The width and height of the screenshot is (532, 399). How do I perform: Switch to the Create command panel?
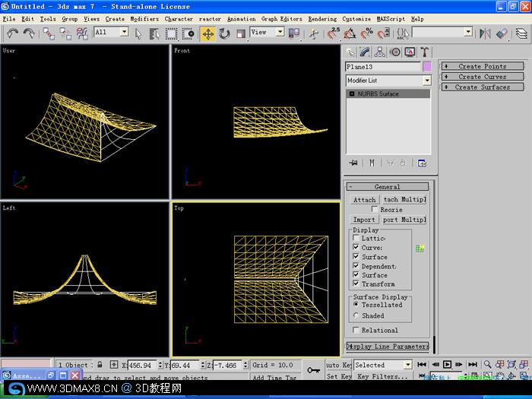[x=350, y=52]
